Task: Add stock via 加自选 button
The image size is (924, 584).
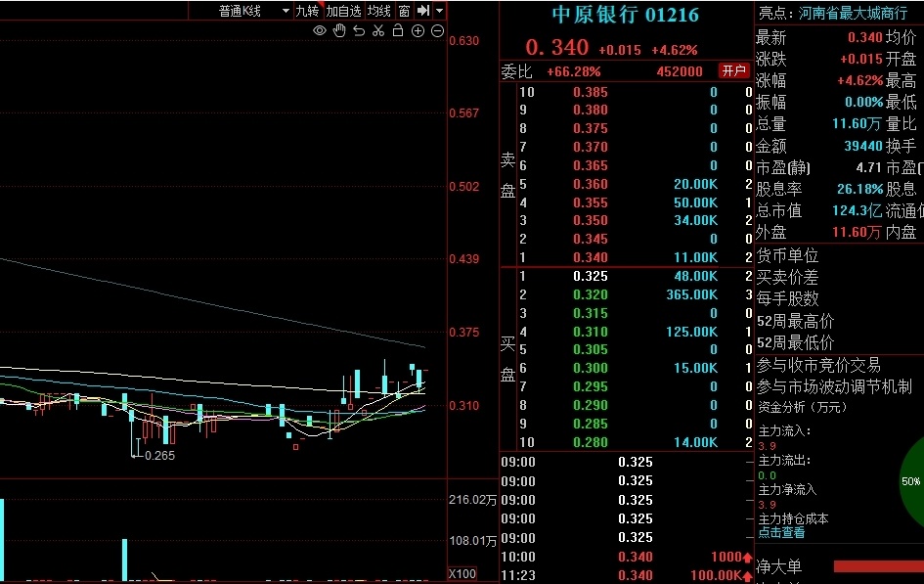Action: tap(343, 11)
